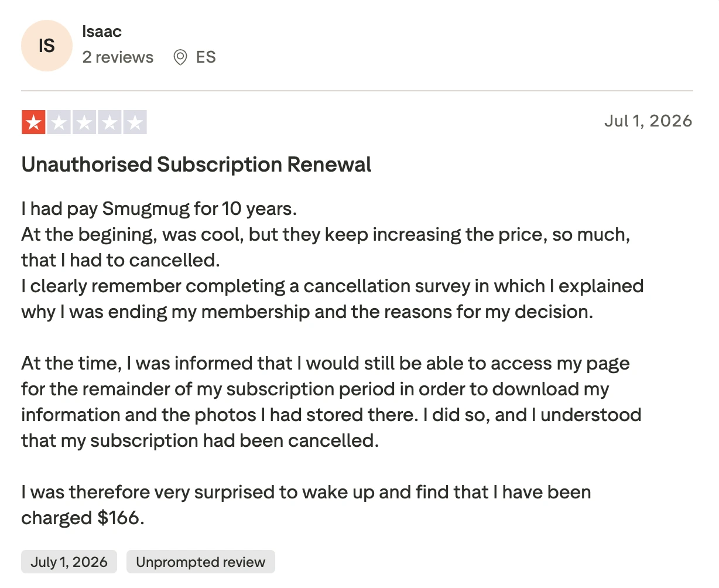Click the fifth grey star

135,122
